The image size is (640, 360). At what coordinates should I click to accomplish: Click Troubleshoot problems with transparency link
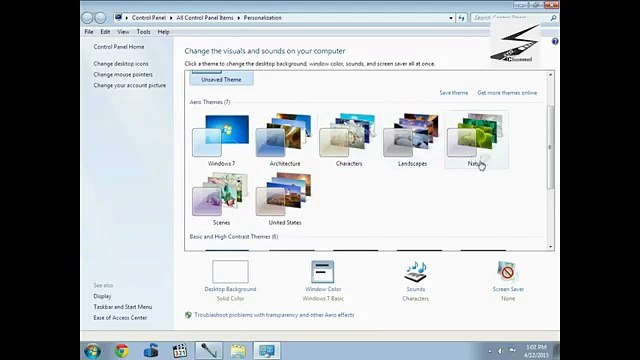pos(274,315)
